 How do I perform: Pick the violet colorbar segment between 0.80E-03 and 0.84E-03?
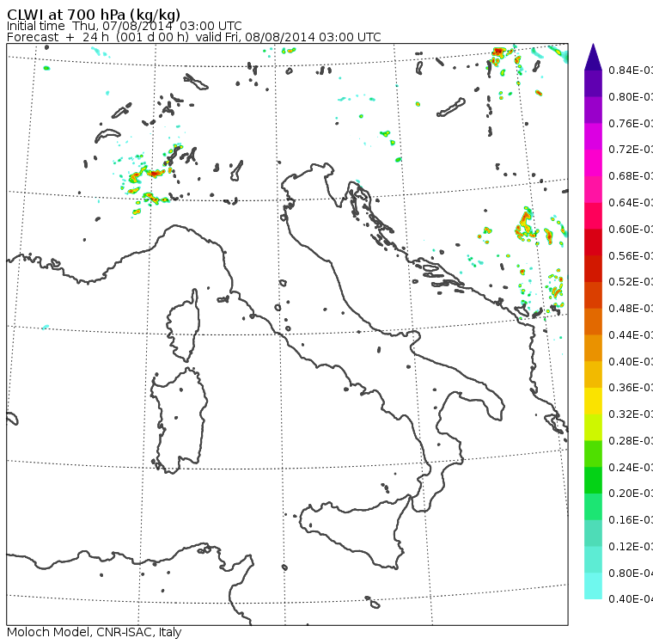593,83
